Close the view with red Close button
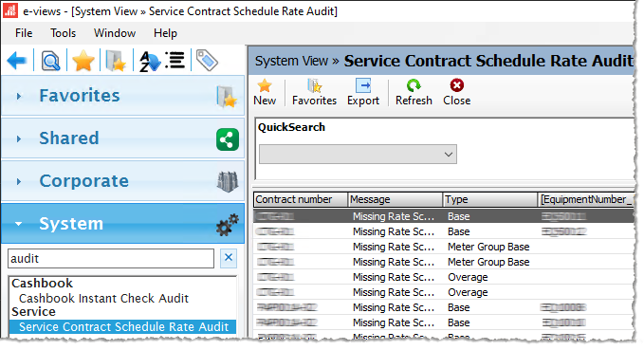Image resolution: width=644 pixels, height=350 pixels. point(457,92)
